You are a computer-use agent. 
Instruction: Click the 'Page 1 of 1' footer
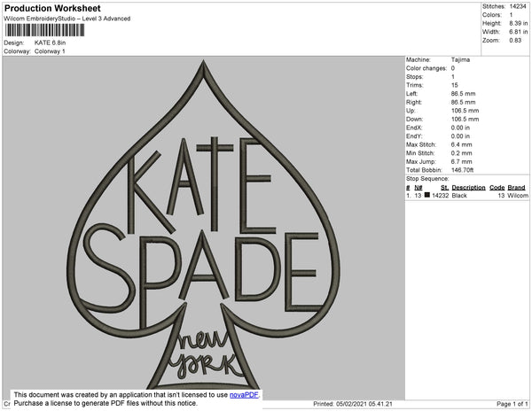(512, 404)
